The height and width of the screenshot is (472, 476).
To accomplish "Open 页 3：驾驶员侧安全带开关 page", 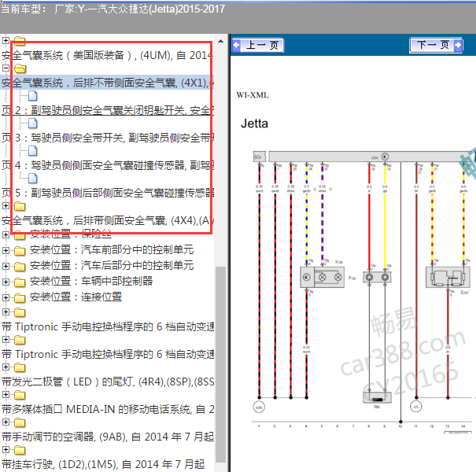I will 108,138.
